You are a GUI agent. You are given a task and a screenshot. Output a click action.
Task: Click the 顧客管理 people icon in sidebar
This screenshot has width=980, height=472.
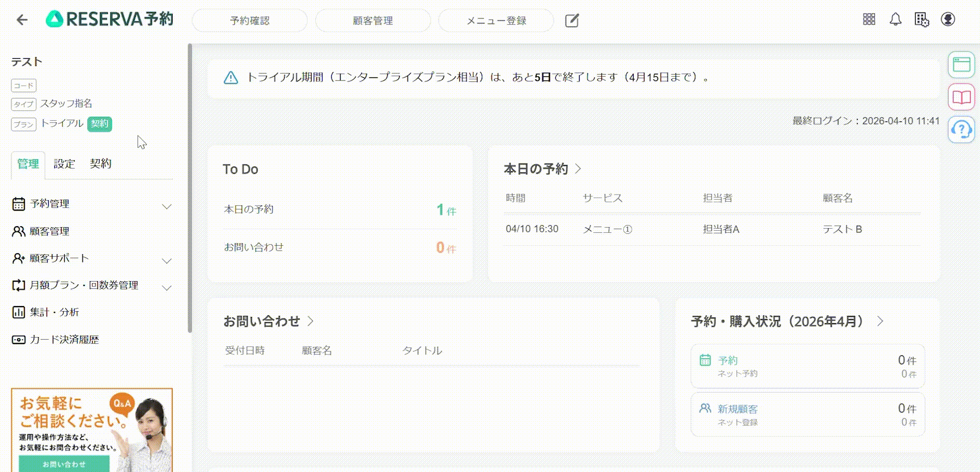tap(19, 231)
